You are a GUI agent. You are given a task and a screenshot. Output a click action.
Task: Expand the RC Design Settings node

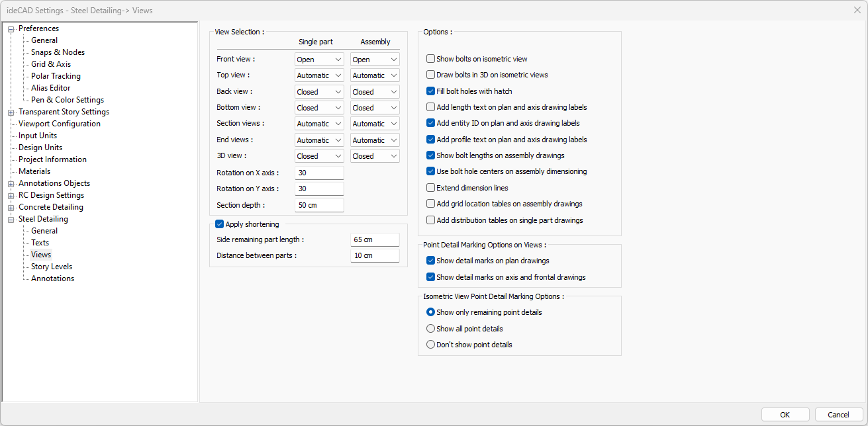tap(11, 195)
